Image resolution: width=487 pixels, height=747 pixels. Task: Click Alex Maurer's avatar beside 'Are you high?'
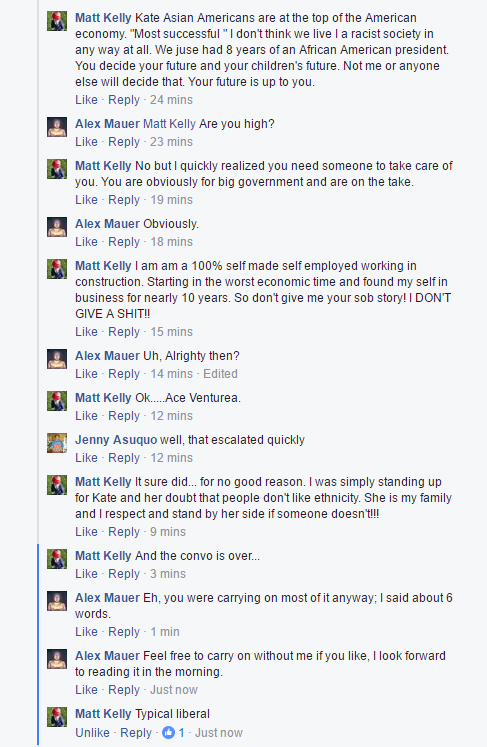pos(57,127)
